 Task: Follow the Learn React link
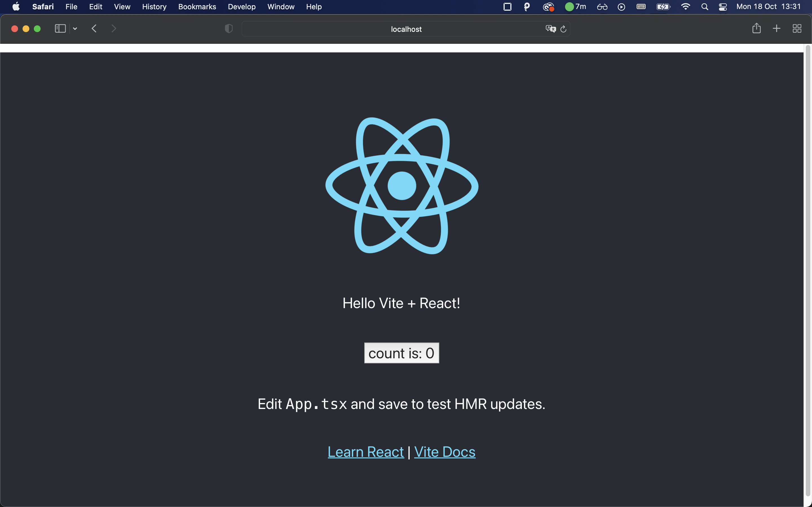(x=365, y=452)
